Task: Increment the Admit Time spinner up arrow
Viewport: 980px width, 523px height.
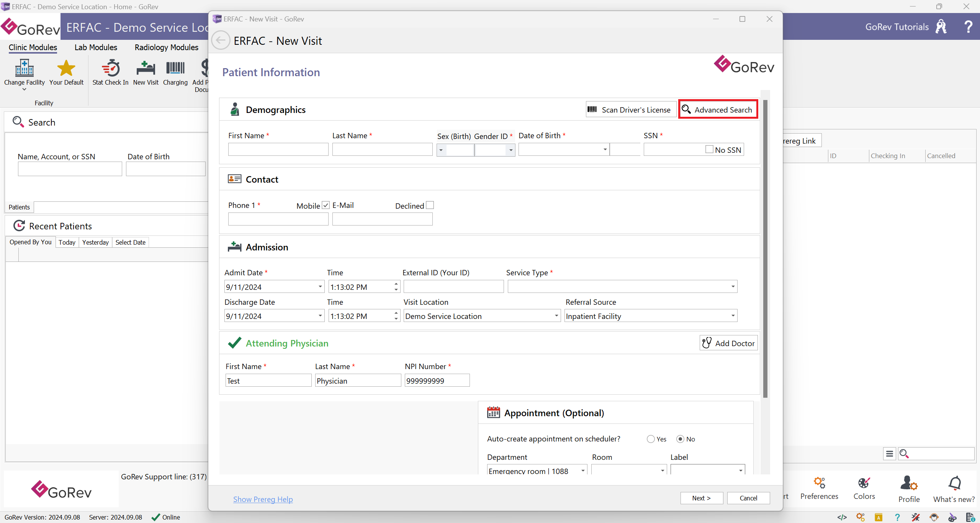Action: click(x=396, y=284)
